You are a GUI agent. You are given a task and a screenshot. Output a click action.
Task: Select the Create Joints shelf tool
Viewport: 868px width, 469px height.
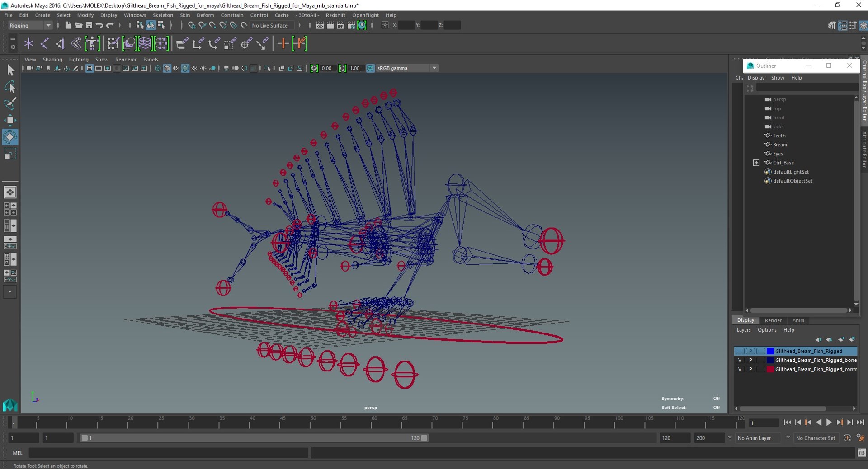tap(45, 43)
